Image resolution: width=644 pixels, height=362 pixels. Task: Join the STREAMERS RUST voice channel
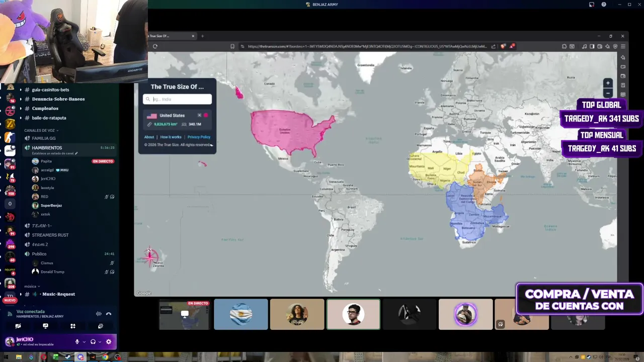coord(50,235)
